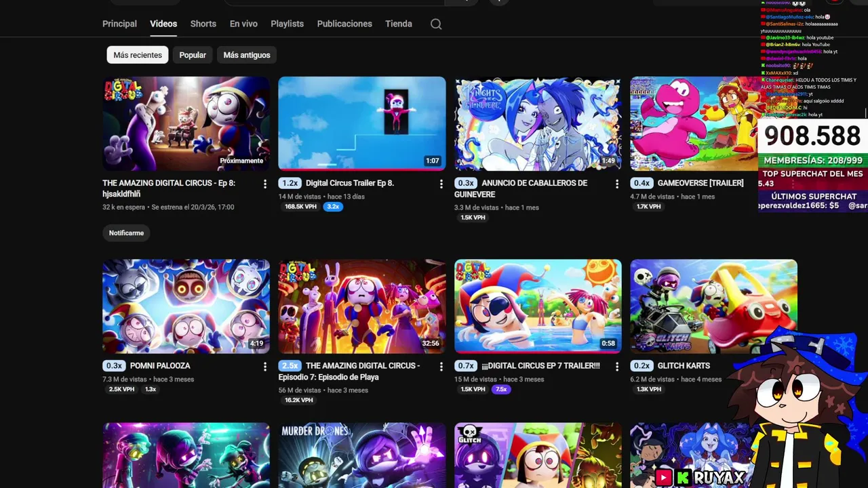Click the blue 3.2x multiplier badge
This screenshot has height=488, width=868.
pyautogui.click(x=333, y=207)
